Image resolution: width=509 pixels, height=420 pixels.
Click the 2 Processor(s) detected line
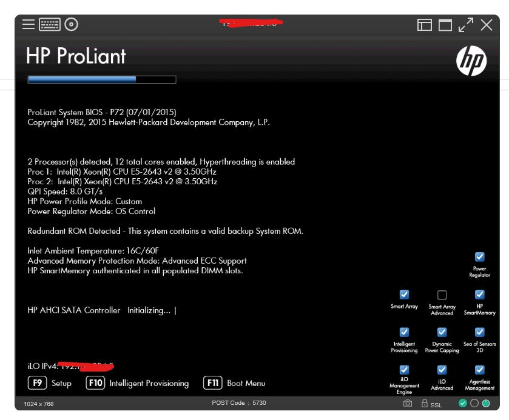point(161,162)
